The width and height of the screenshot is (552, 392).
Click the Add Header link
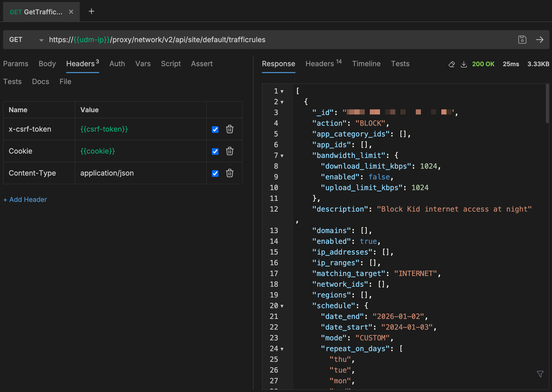pyautogui.click(x=25, y=200)
